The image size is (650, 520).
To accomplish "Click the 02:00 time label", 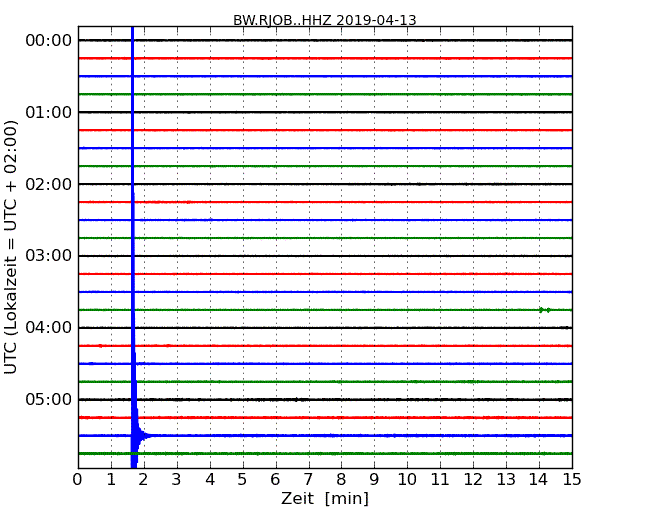I will 49,184.
